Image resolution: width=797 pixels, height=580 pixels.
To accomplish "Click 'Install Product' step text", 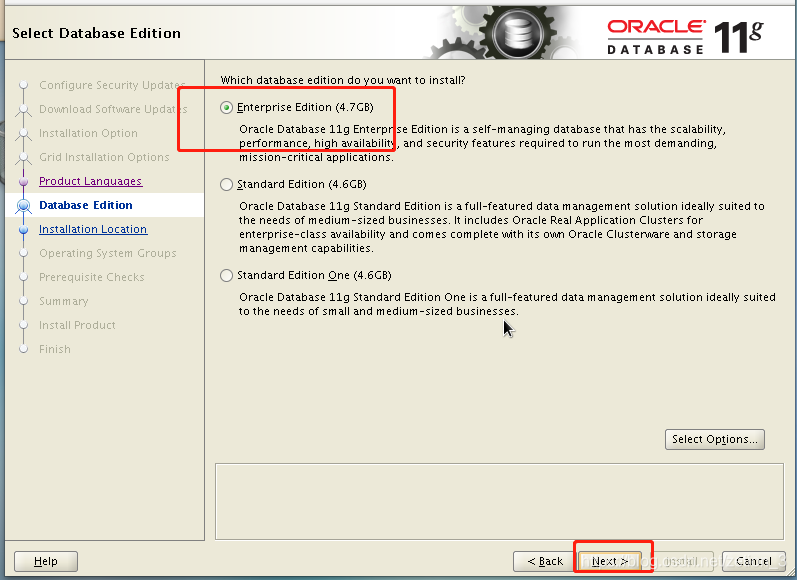I will tap(77, 325).
